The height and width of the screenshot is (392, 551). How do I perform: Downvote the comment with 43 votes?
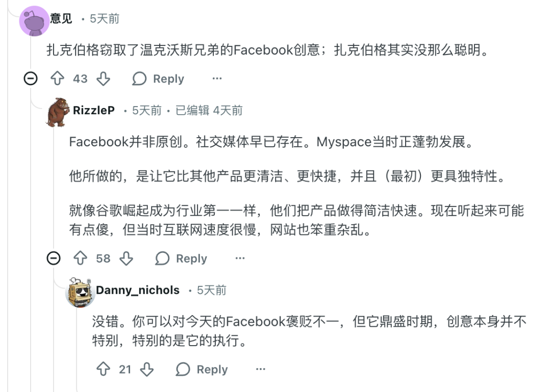point(104,79)
